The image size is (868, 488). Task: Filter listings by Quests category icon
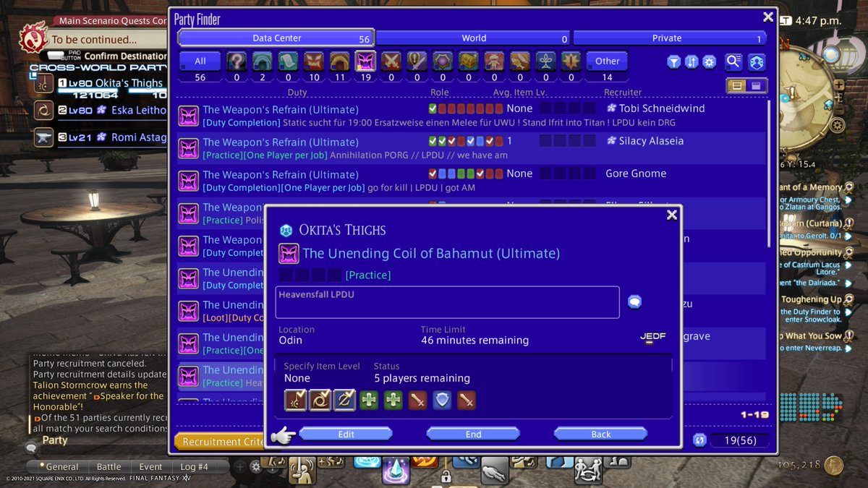pyautogui.click(x=417, y=61)
